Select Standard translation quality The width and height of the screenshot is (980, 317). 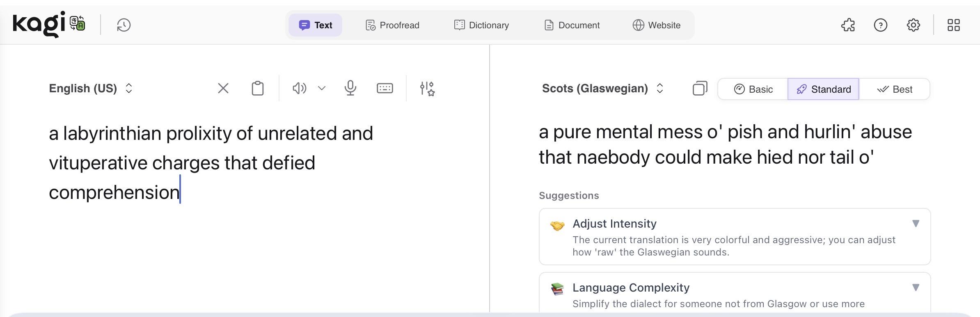[823, 89]
